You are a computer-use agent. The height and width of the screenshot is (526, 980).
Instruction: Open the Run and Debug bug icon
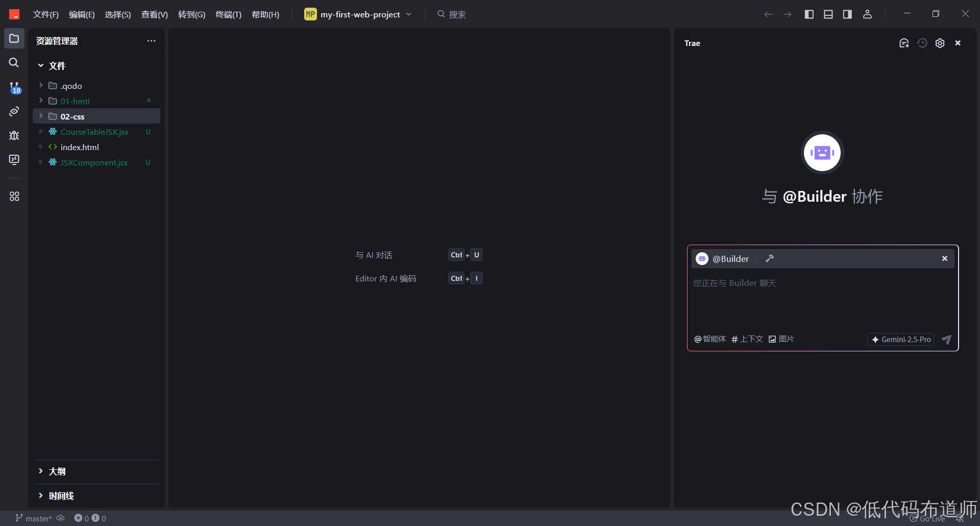coord(14,135)
